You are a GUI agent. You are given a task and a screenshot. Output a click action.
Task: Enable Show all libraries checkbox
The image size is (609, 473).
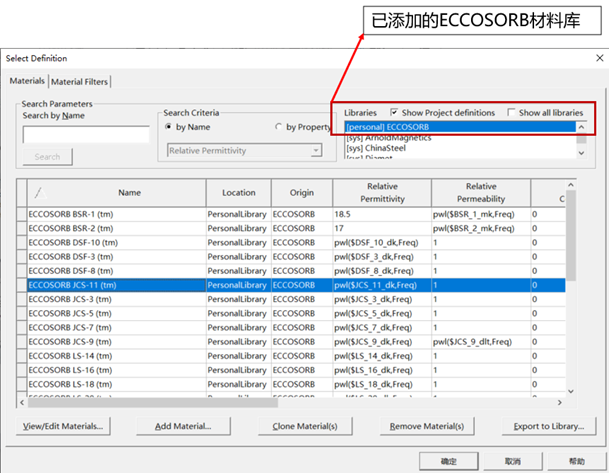point(511,113)
